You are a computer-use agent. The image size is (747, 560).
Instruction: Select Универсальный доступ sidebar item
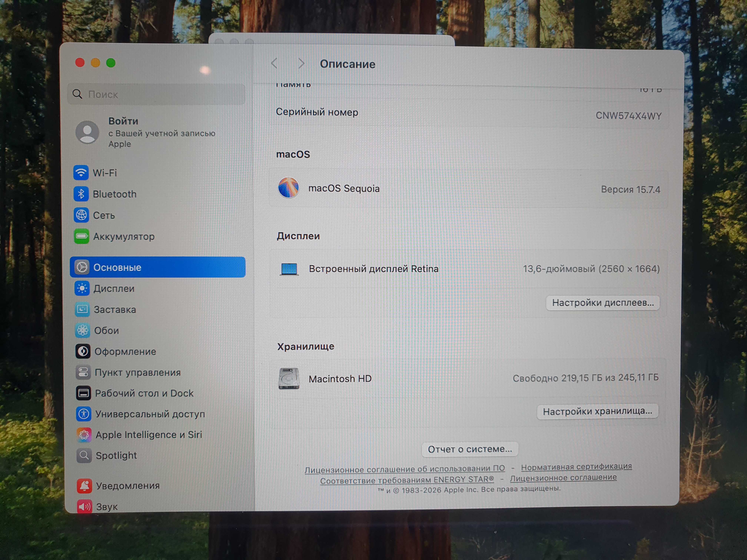(150, 414)
